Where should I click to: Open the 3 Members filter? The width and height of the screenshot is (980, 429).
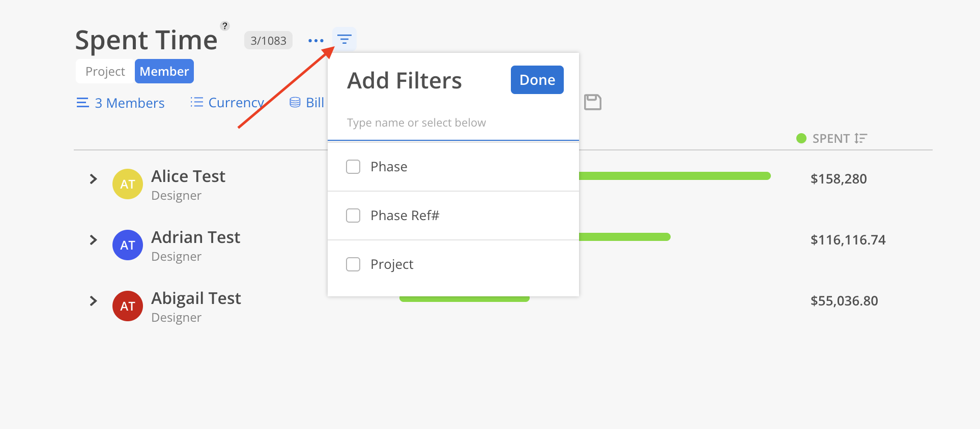coord(121,103)
